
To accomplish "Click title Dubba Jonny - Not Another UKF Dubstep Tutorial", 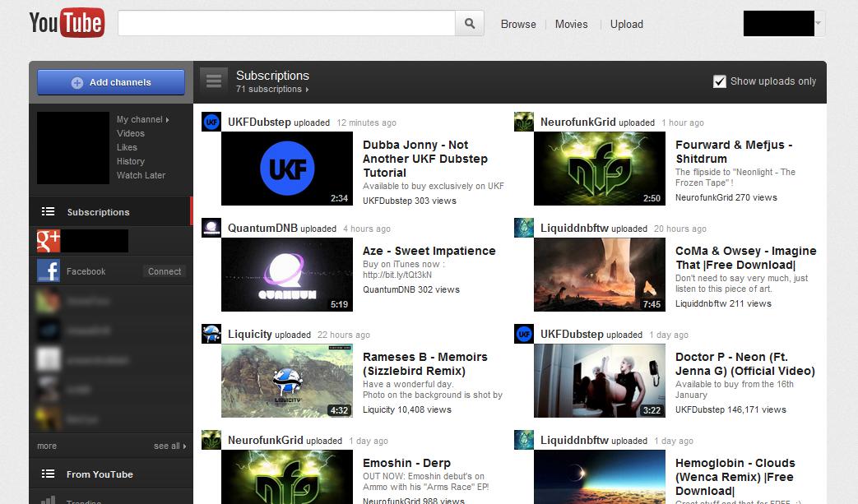I will pos(425,159).
